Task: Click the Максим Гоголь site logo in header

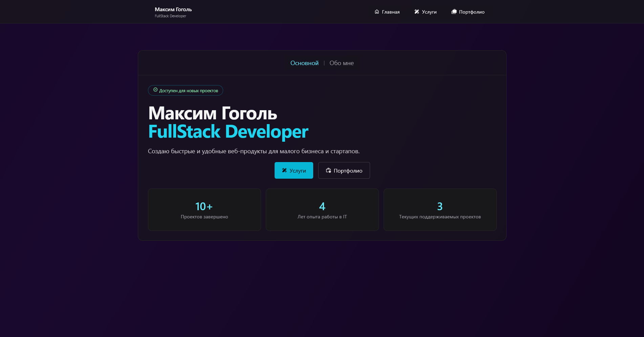Action: pyautogui.click(x=173, y=9)
